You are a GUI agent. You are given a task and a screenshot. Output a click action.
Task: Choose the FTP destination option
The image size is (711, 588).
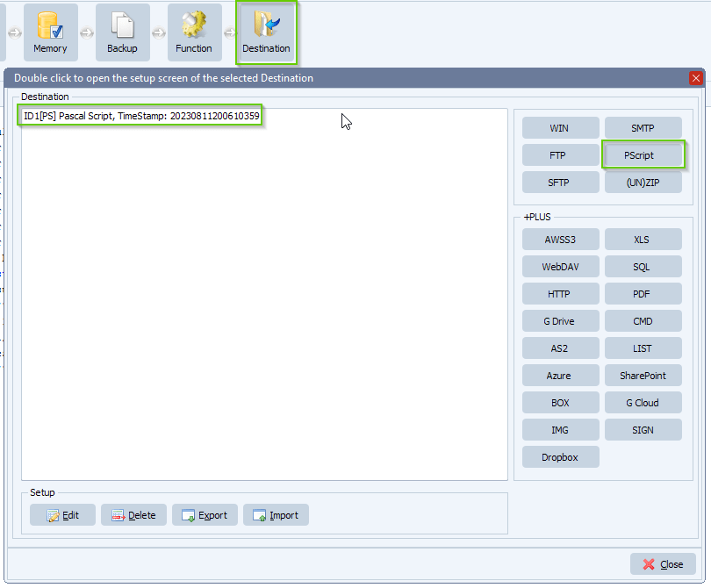click(560, 154)
